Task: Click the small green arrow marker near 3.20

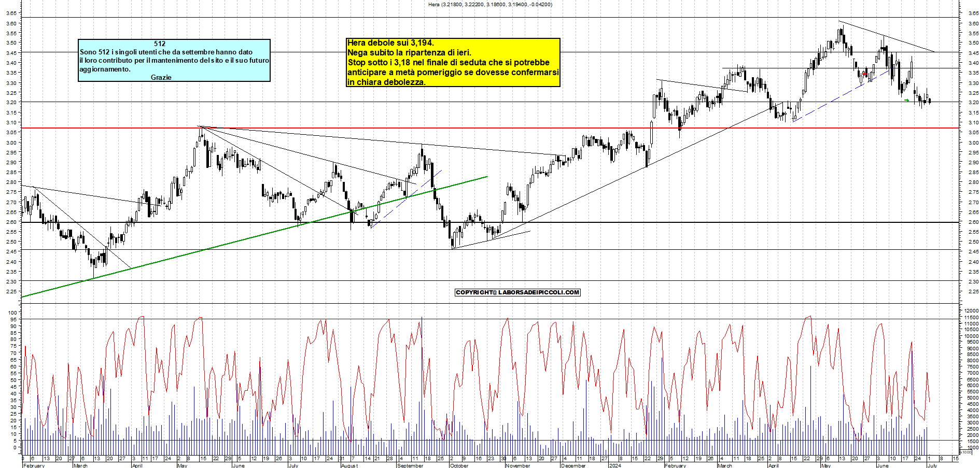Action: 906,100
